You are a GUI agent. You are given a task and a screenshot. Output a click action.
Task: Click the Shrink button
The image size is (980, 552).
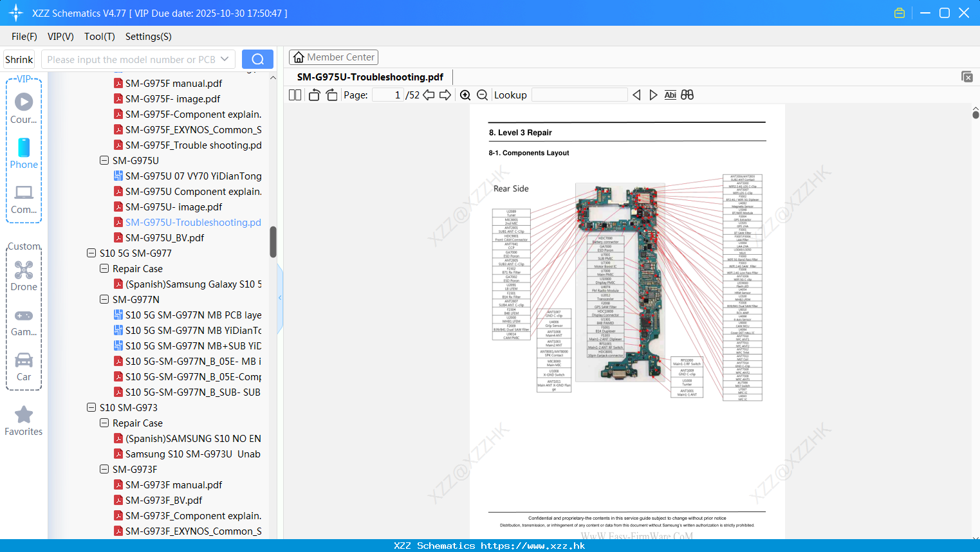click(x=19, y=59)
